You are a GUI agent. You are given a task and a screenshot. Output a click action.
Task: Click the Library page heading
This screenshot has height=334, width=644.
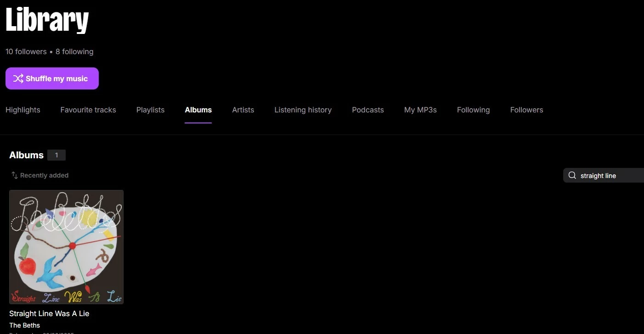47,19
